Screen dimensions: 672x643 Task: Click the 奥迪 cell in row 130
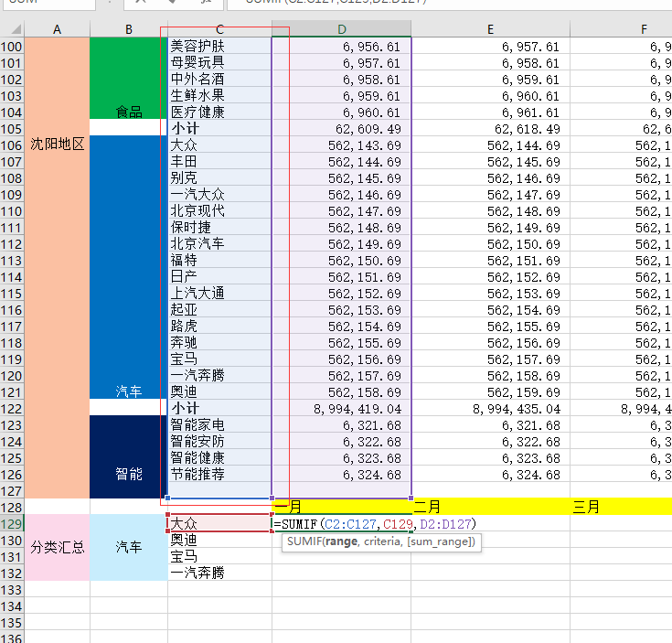click(x=219, y=541)
